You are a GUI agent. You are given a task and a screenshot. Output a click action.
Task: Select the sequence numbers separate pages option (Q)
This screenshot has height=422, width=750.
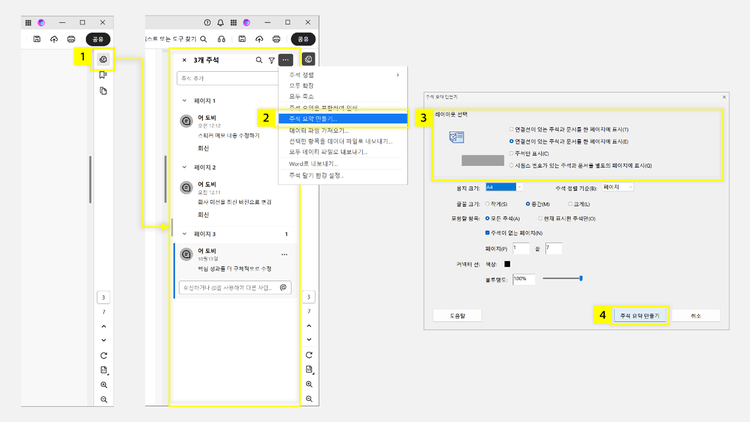pos(511,165)
